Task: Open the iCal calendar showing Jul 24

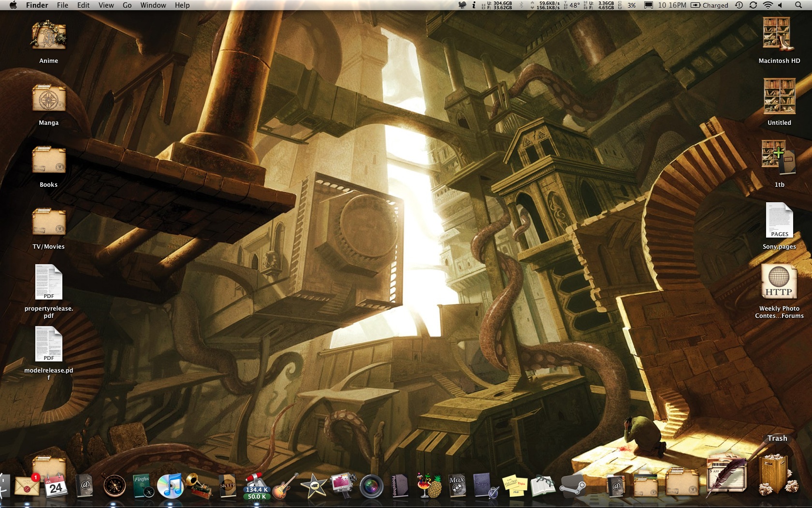Action: coord(56,486)
